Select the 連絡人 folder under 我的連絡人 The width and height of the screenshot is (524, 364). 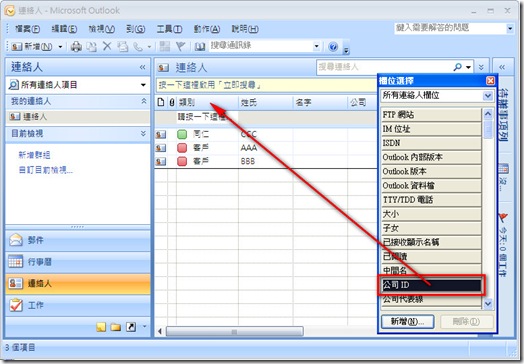click(x=78, y=117)
